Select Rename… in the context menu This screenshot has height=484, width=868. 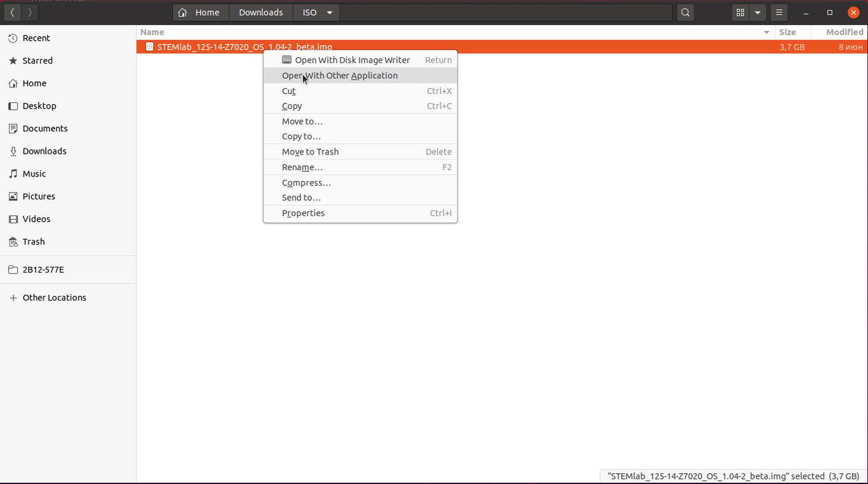coord(360,167)
